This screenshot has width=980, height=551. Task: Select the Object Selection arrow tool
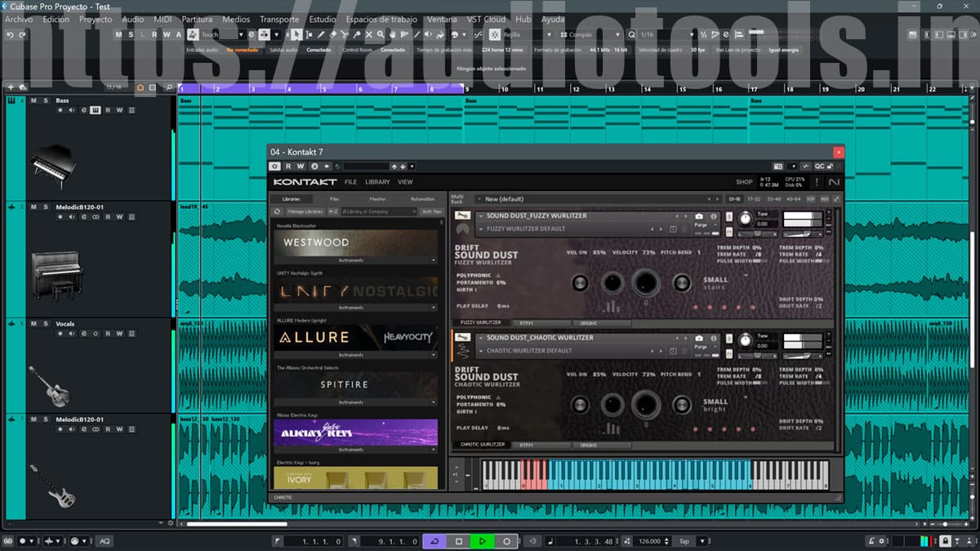tap(296, 35)
